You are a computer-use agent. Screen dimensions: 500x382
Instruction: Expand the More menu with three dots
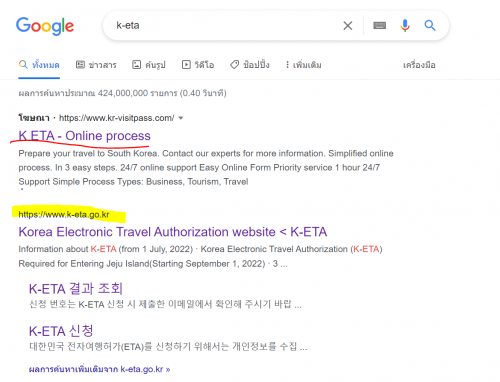tap(287, 64)
